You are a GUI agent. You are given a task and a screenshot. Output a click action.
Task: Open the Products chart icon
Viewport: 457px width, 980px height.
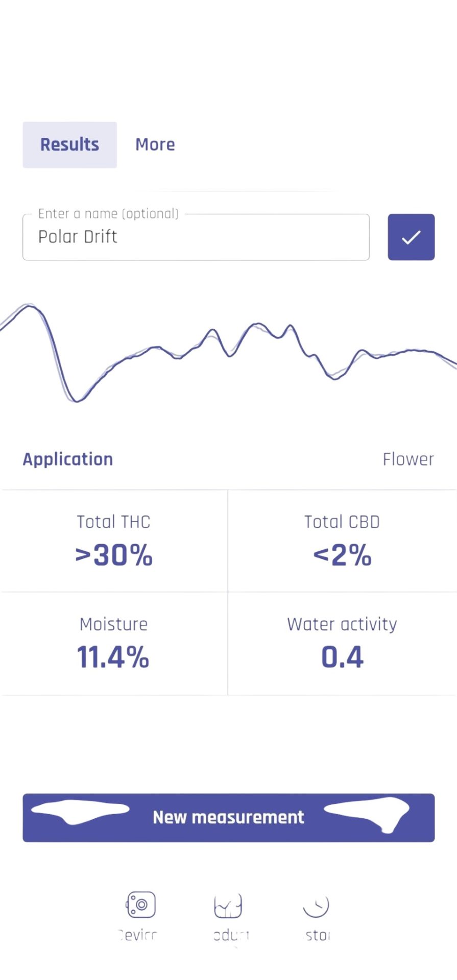[228, 905]
